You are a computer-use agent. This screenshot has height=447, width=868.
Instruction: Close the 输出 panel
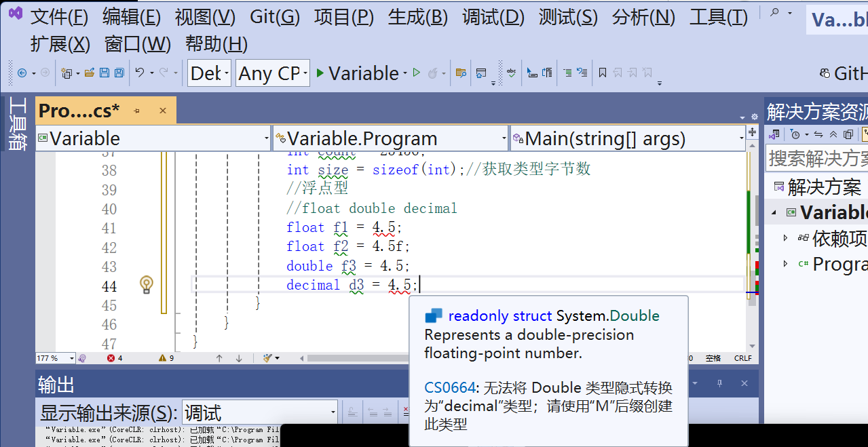744,384
